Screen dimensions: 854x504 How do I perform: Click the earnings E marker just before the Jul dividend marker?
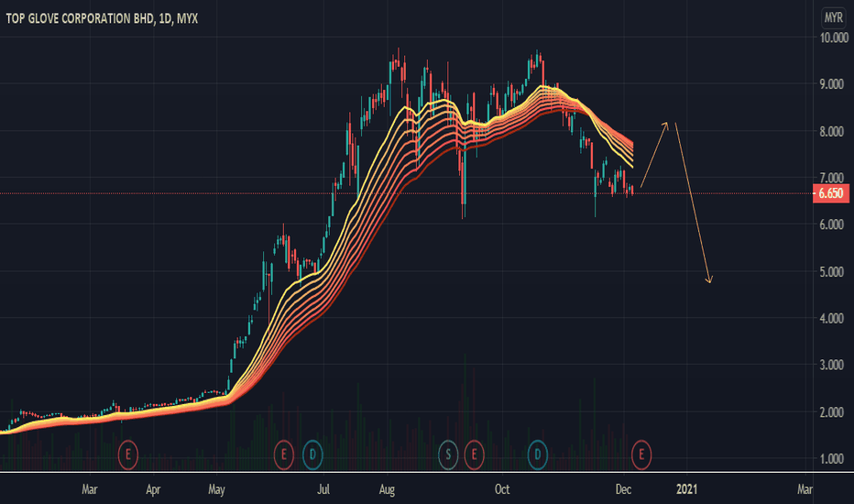click(x=283, y=455)
